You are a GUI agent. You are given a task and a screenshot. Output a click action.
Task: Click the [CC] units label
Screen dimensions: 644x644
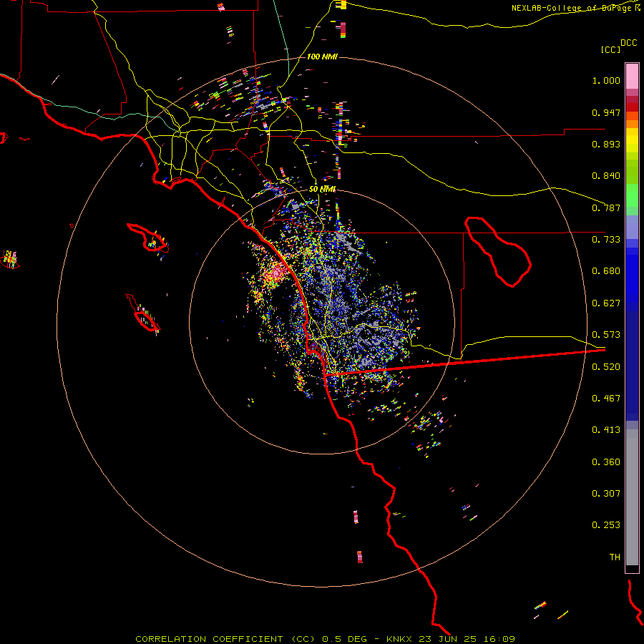pos(610,49)
